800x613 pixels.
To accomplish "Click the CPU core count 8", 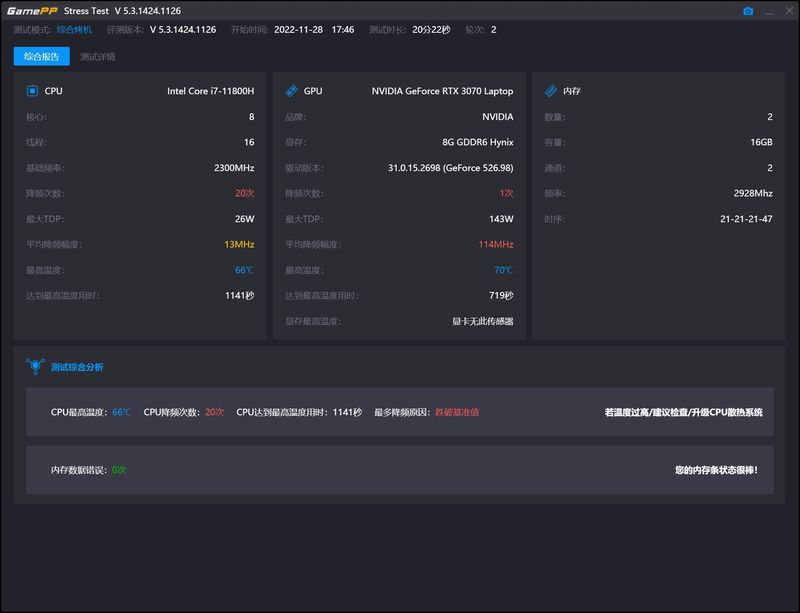I will (252, 116).
